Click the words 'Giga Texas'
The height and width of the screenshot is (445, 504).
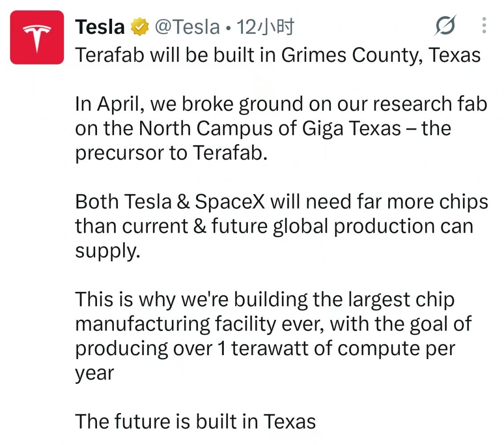351,129
